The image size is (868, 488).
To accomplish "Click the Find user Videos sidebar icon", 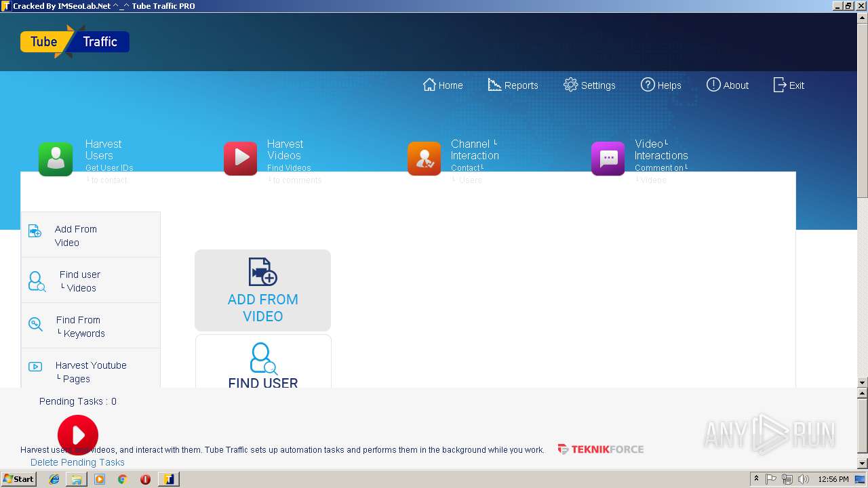I will tap(37, 281).
